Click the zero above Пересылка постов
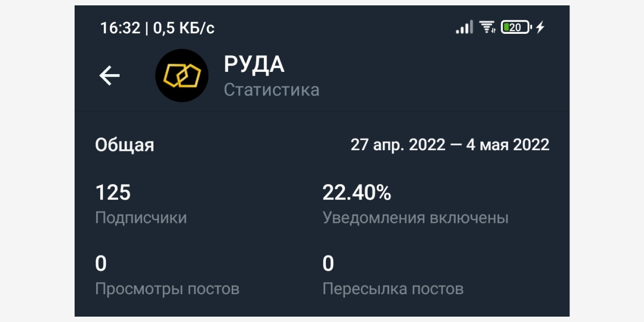 click(x=328, y=264)
